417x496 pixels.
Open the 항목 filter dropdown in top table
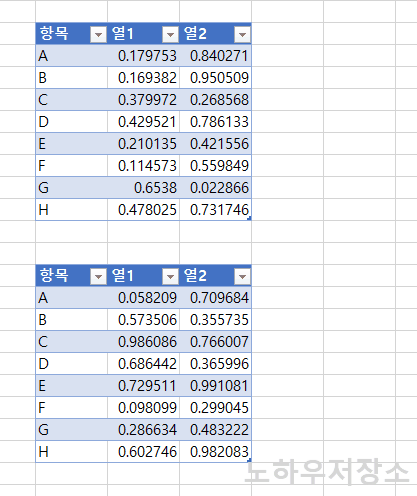(98, 34)
